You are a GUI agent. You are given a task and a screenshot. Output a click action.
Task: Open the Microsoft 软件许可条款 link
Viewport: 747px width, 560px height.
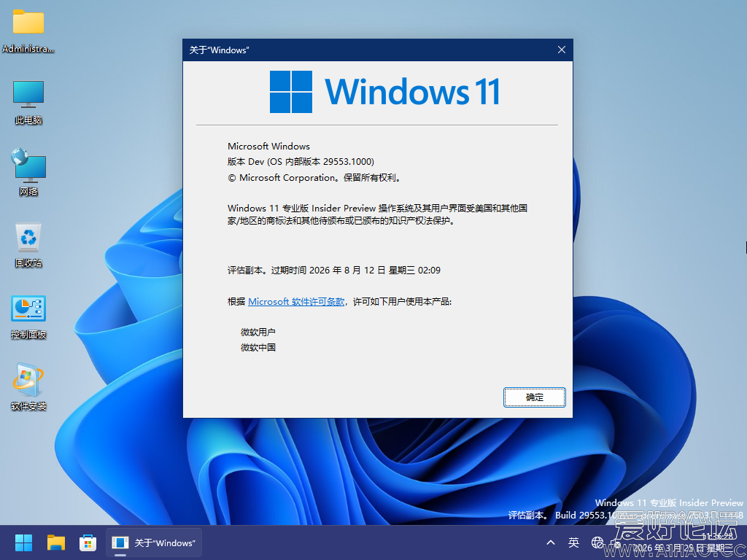pos(296,301)
